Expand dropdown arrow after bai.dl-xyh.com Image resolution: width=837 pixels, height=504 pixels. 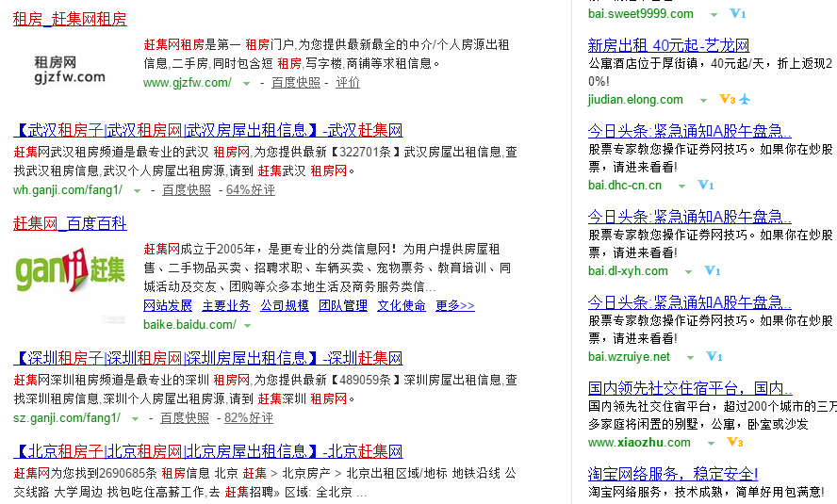(x=689, y=272)
